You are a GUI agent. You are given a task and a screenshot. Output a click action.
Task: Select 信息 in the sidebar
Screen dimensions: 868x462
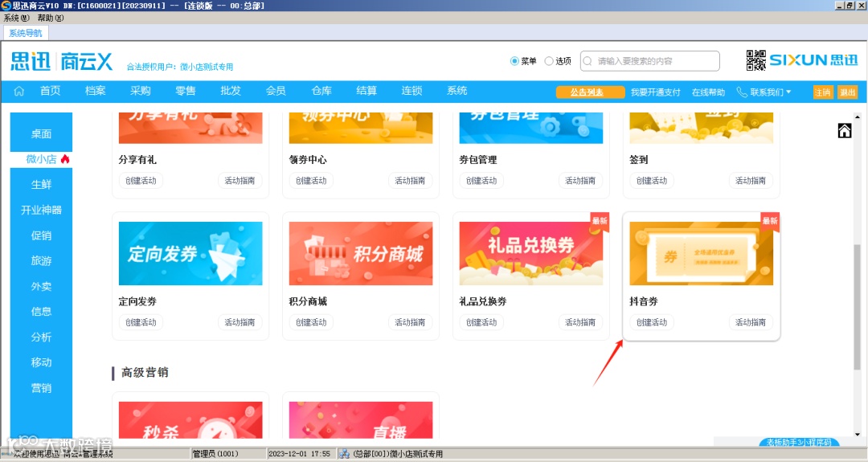(41, 312)
